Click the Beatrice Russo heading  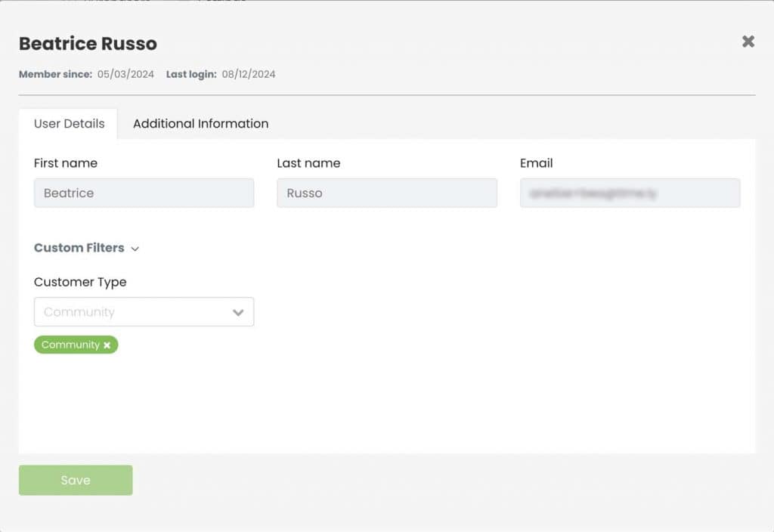[88, 44]
